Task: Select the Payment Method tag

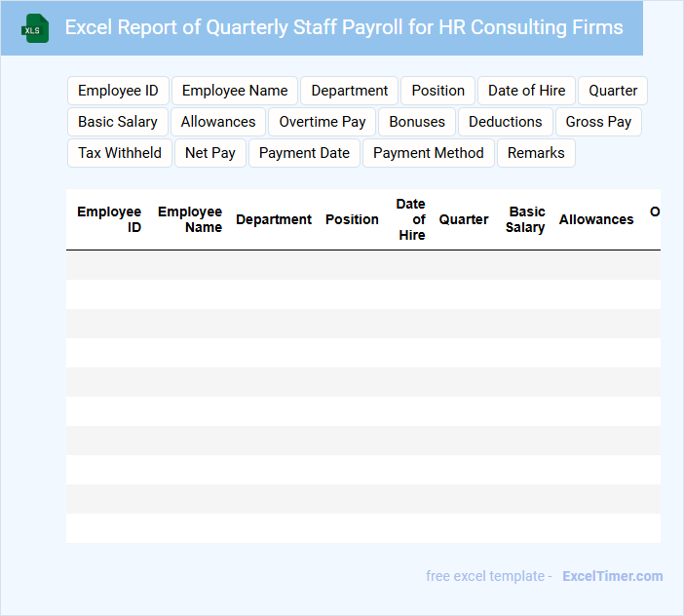Action: click(428, 153)
